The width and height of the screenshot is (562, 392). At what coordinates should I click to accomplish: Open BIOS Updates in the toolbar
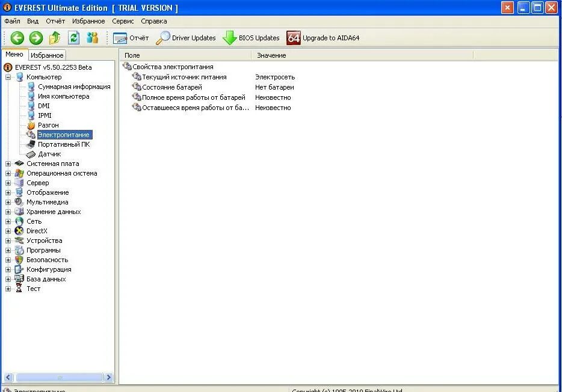tap(252, 38)
